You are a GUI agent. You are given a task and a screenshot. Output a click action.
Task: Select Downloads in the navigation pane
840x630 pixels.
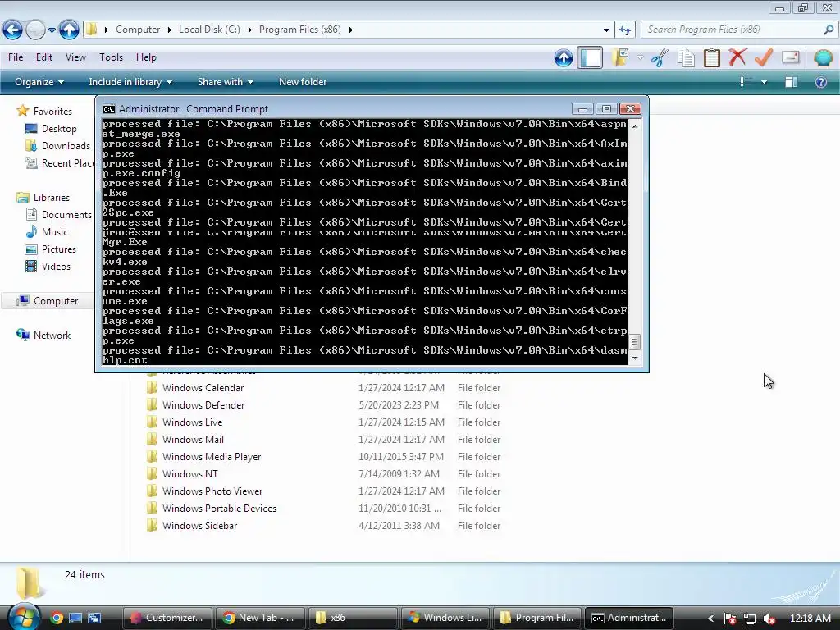click(x=66, y=146)
